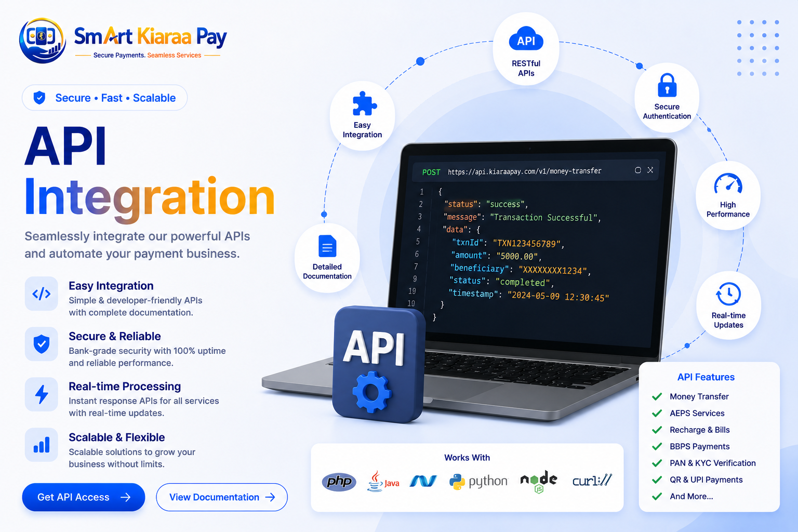
Task: Click the API Features heading
Action: coord(706,377)
